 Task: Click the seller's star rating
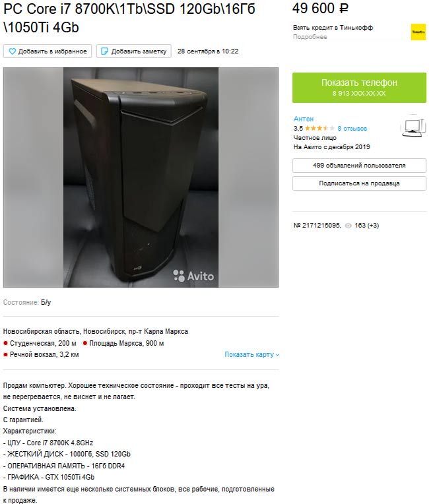click(319, 128)
